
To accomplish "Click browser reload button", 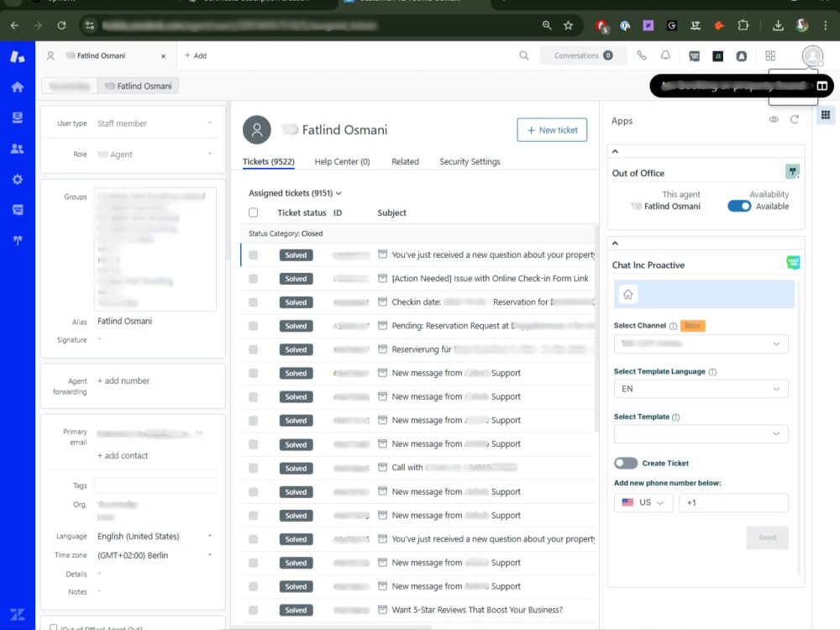I will (61, 25).
